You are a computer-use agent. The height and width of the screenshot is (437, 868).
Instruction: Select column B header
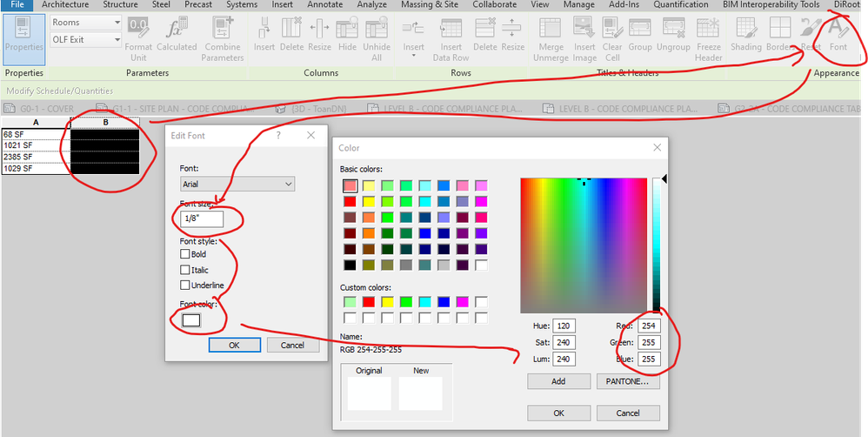coord(105,122)
